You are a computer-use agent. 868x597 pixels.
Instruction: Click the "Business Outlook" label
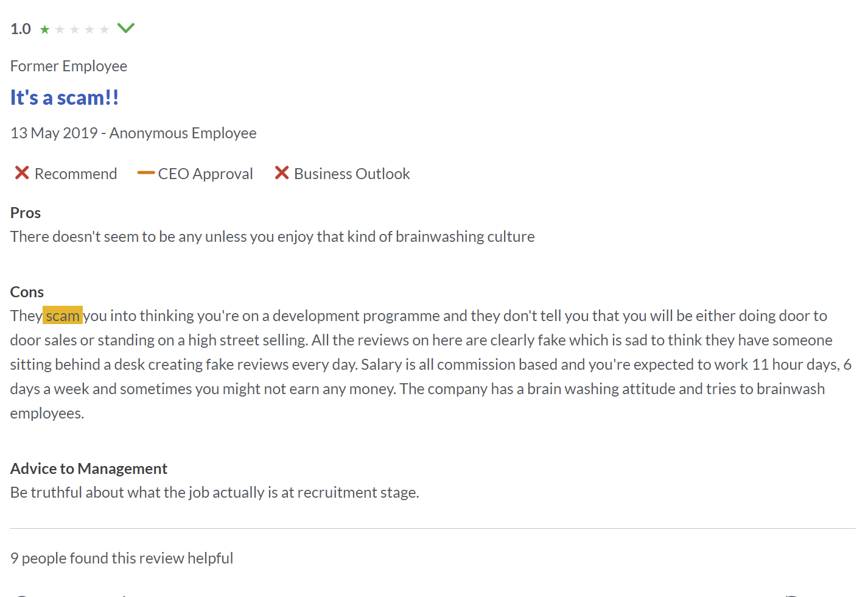pyautogui.click(x=352, y=174)
